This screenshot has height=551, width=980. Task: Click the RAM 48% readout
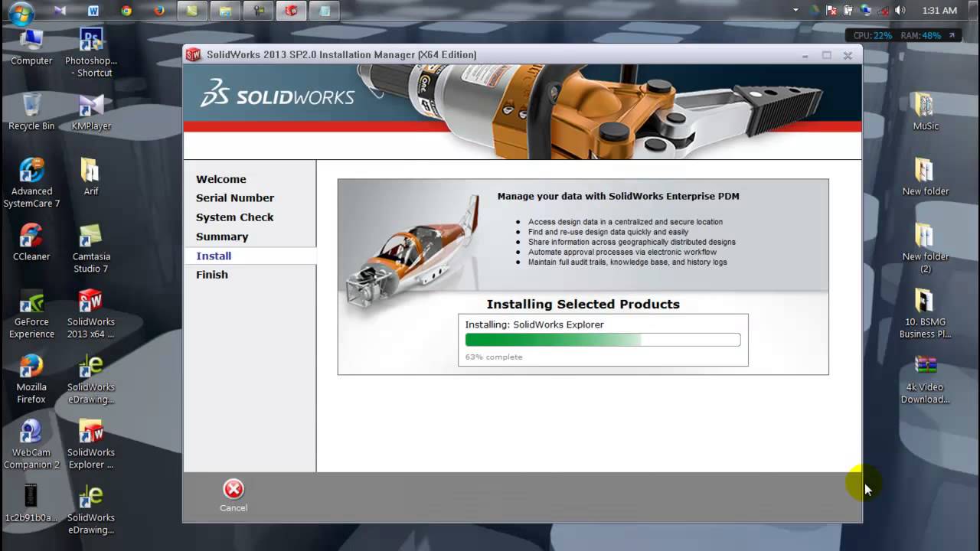(921, 35)
